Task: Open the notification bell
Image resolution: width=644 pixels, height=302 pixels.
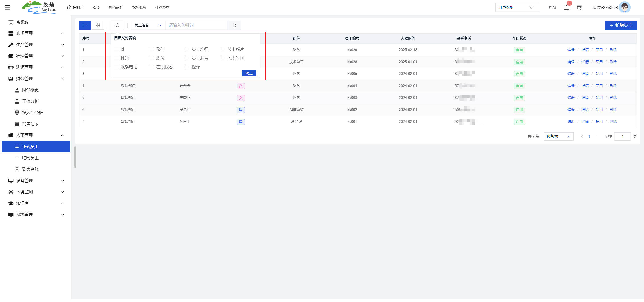Action: point(566,8)
